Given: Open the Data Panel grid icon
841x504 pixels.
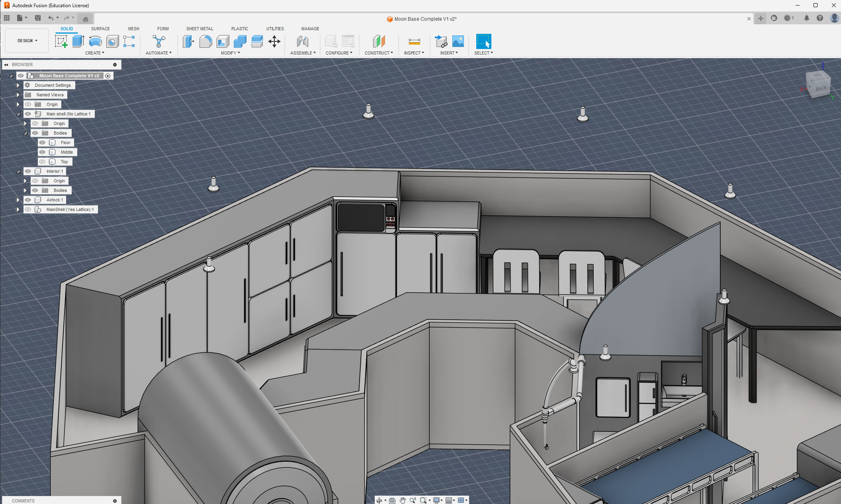Looking at the screenshot, I should [x=7, y=18].
